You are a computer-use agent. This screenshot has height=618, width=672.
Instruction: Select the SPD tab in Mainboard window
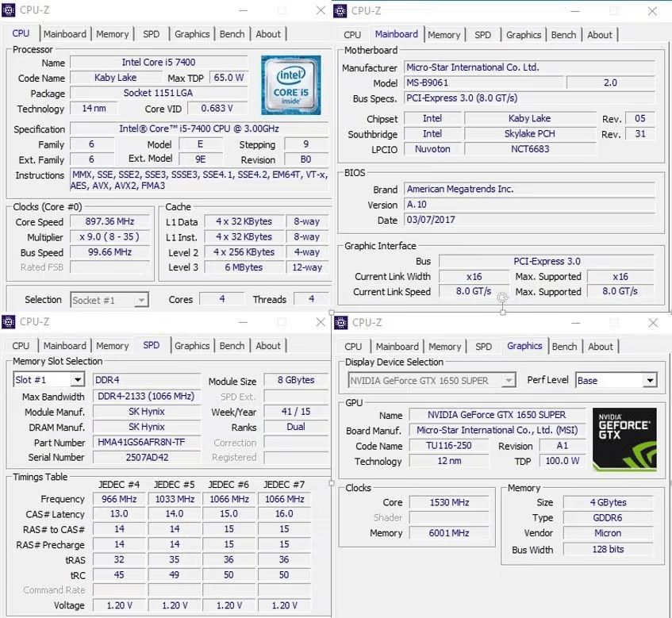(482, 35)
